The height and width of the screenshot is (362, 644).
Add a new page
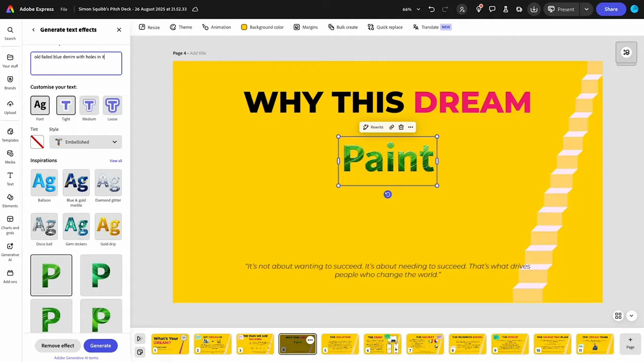tap(630, 343)
